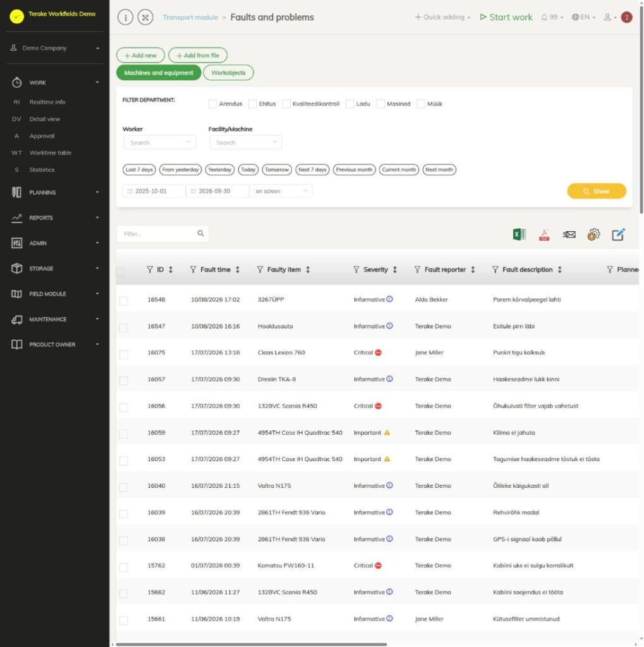Screen dimensions: 644x647
Task: Select Machines and equipment tab
Action: pyautogui.click(x=159, y=73)
